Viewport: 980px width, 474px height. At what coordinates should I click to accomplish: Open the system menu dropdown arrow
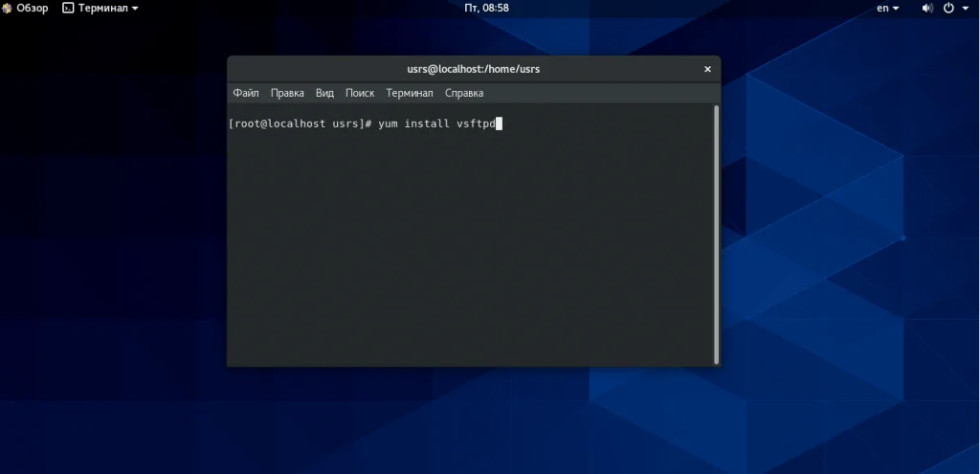pos(967,8)
